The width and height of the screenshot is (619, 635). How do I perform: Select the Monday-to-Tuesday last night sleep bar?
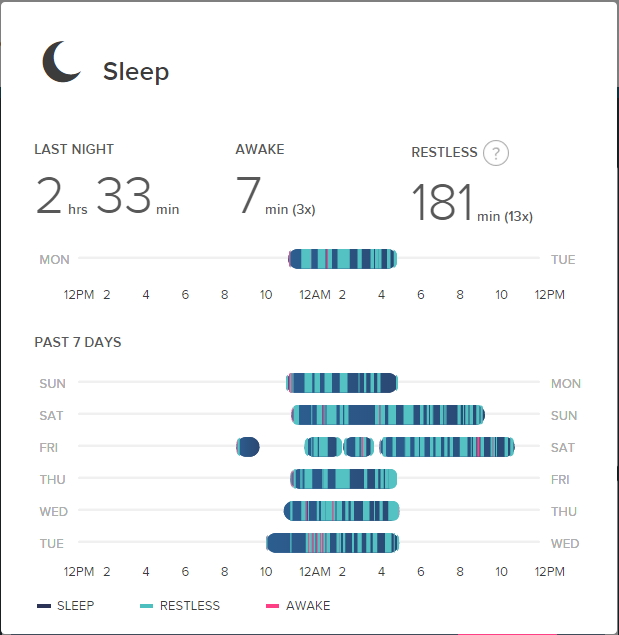[x=343, y=259]
